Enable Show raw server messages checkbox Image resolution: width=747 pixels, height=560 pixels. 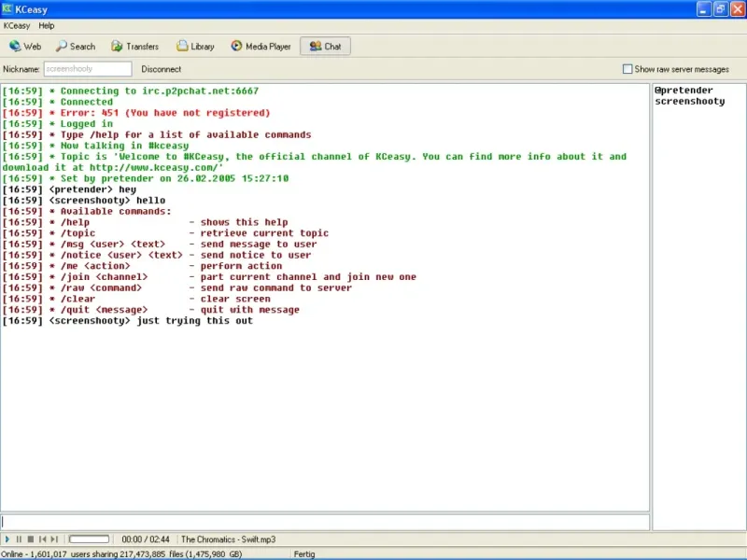pyautogui.click(x=627, y=69)
